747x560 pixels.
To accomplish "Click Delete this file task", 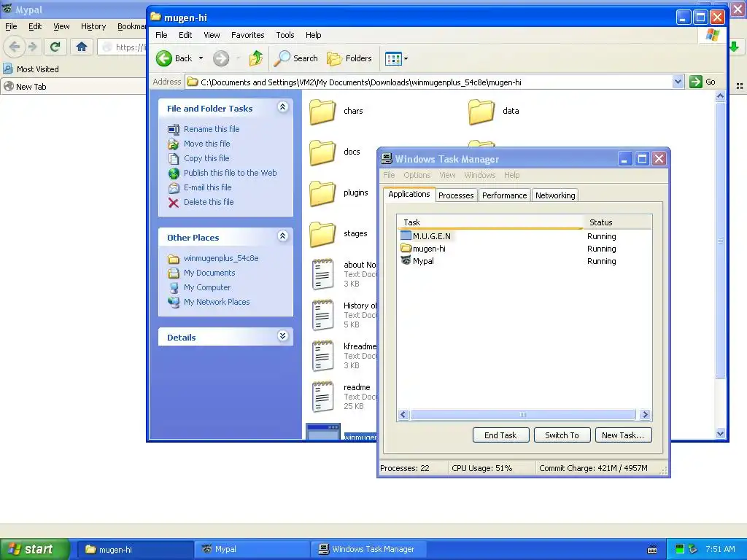I will pos(208,203).
